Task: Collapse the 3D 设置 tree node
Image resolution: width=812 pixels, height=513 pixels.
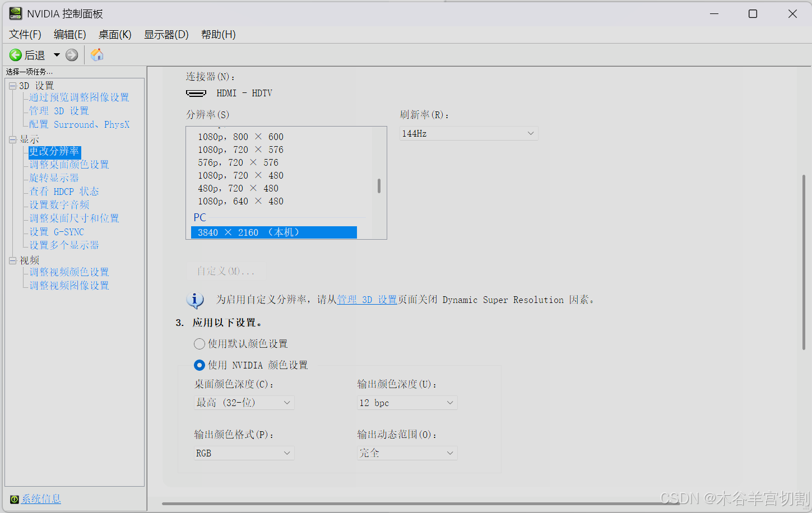Action: tap(13, 86)
